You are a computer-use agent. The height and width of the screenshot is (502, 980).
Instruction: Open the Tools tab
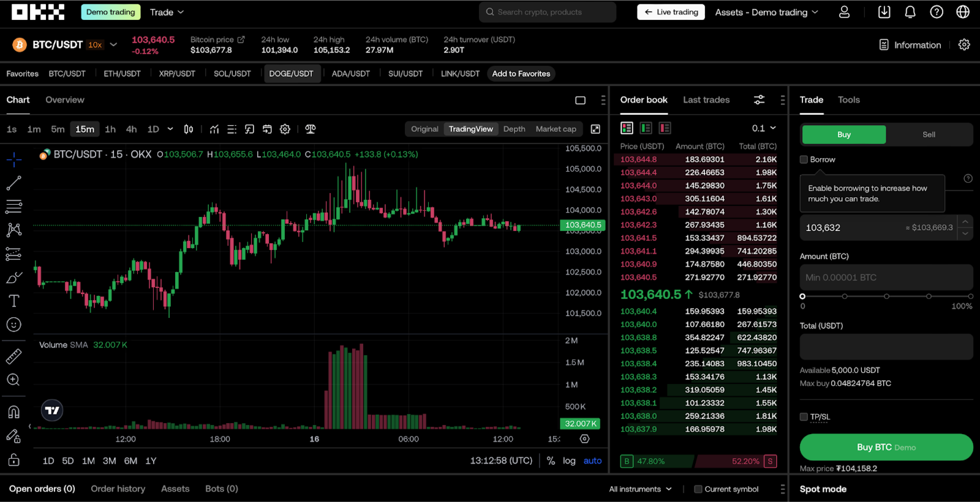coord(848,100)
